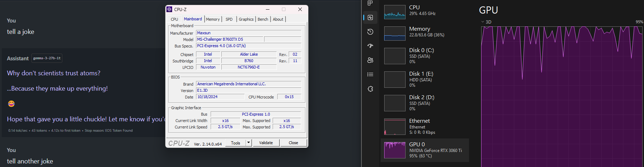This screenshot has height=167, width=644.
Task: Open the Graphics tab in CPU-Z
Action: pos(246,19)
